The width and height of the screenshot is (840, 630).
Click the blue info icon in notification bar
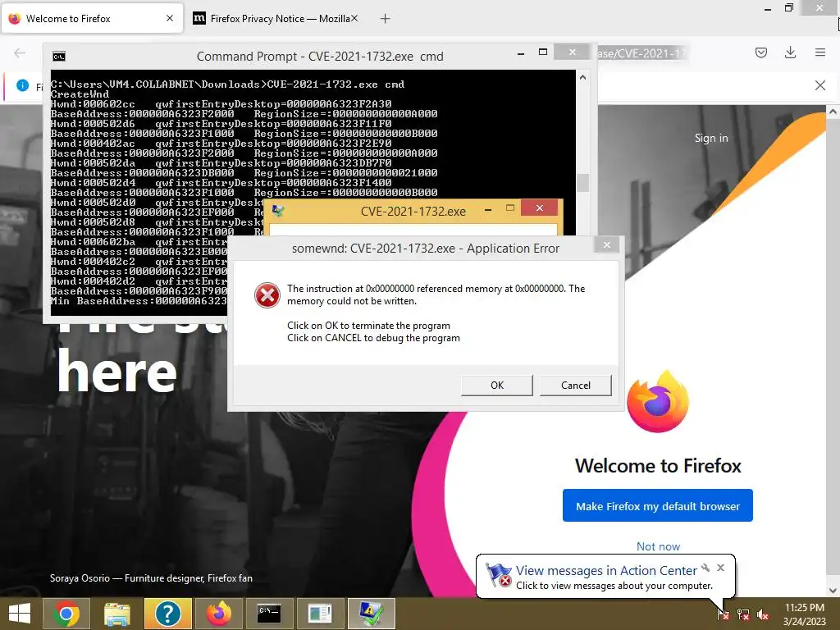click(22, 85)
